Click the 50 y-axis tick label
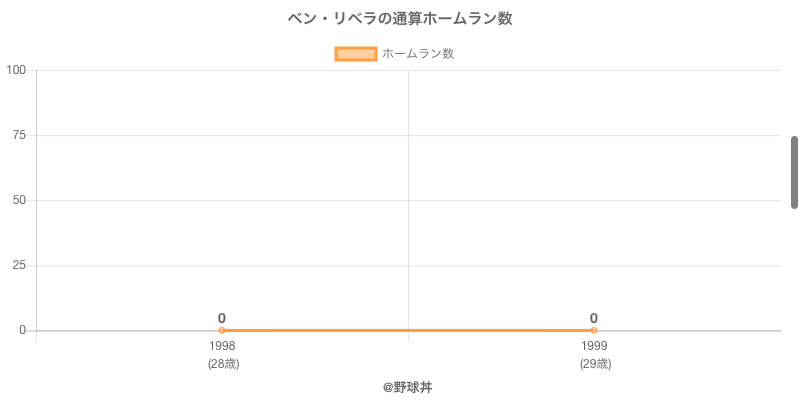This screenshot has width=800, height=400. [x=19, y=200]
